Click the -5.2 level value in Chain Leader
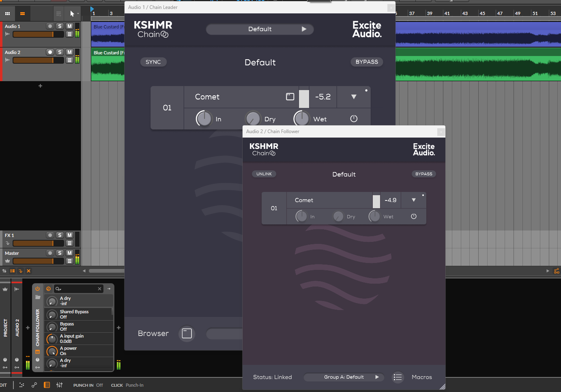Viewport: 561px width, 392px height. tap(323, 97)
